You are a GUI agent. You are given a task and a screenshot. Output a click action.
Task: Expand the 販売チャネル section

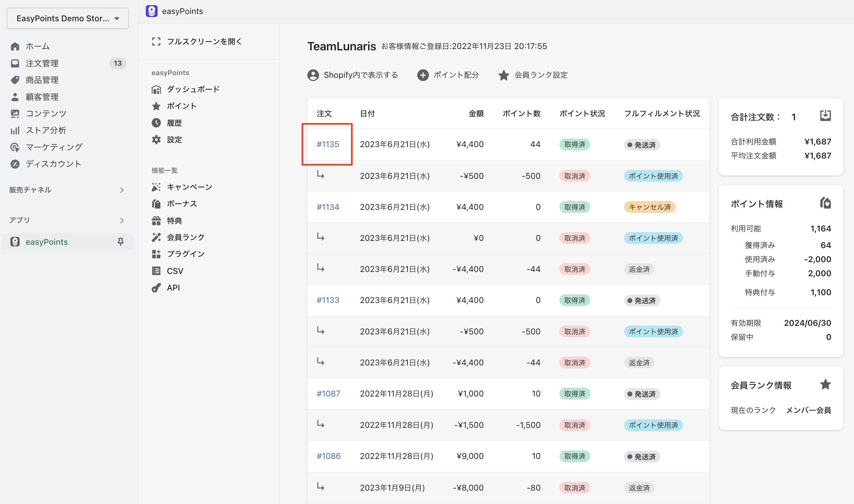click(122, 190)
